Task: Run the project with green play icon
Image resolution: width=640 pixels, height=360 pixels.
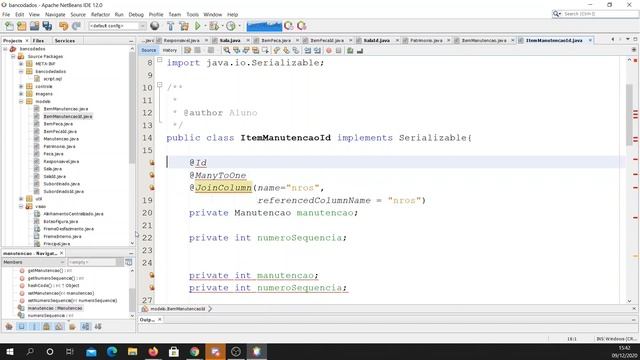Action: pyautogui.click(x=198, y=26)
